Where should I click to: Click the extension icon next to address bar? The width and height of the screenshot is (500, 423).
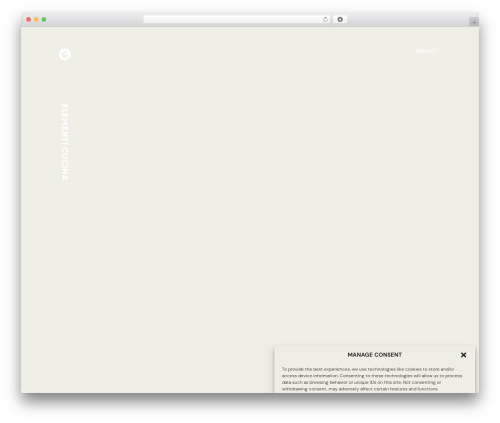[x=340, y=20]
